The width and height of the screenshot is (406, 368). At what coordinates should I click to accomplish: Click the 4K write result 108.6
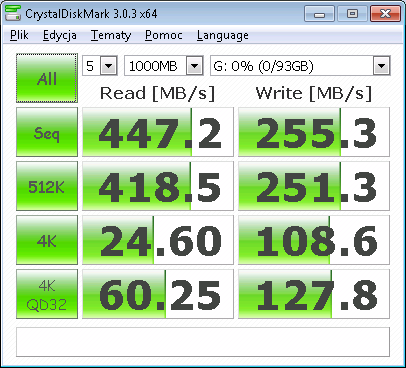[314, 240]
